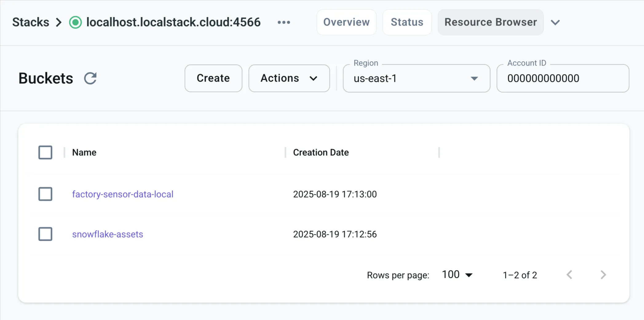Click the Create bucket button
This screenshot has height=320, width=644.
click(x=213, y=78)
